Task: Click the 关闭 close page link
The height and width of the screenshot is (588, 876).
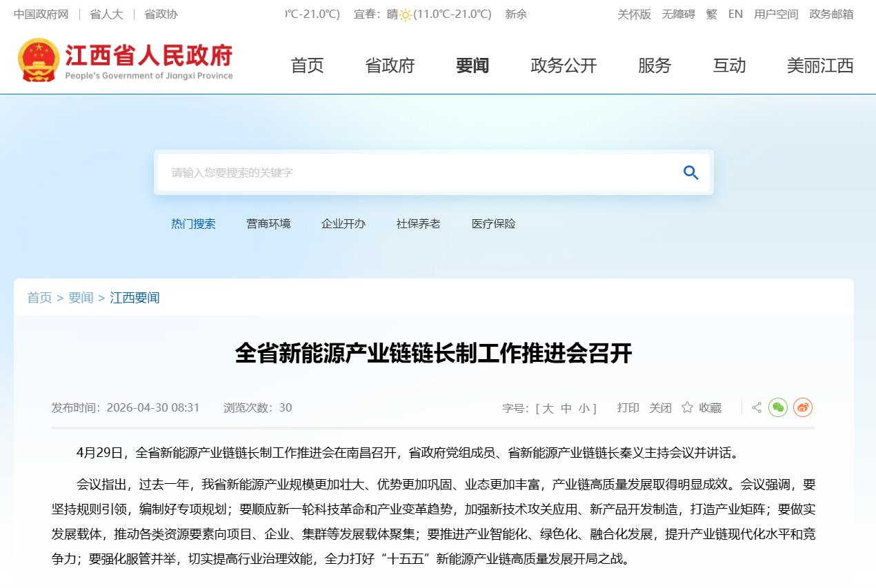Action: [660, 408]
